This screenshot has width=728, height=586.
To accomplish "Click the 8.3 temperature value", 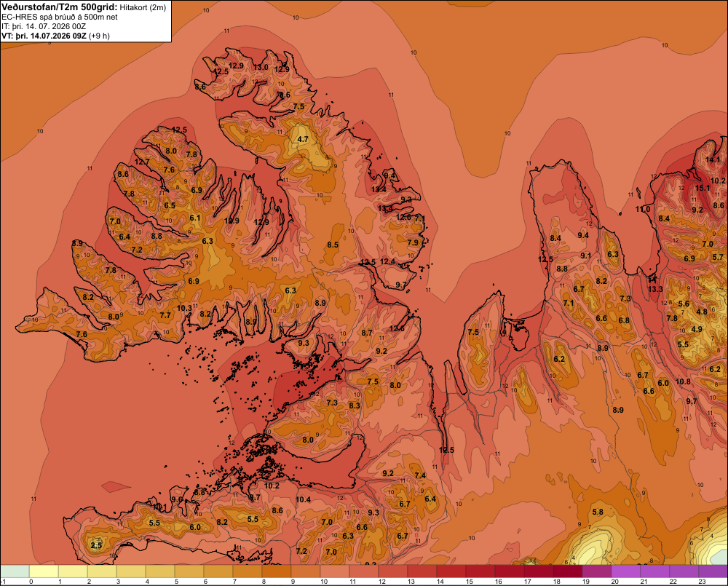I will (x=355, y=405).
